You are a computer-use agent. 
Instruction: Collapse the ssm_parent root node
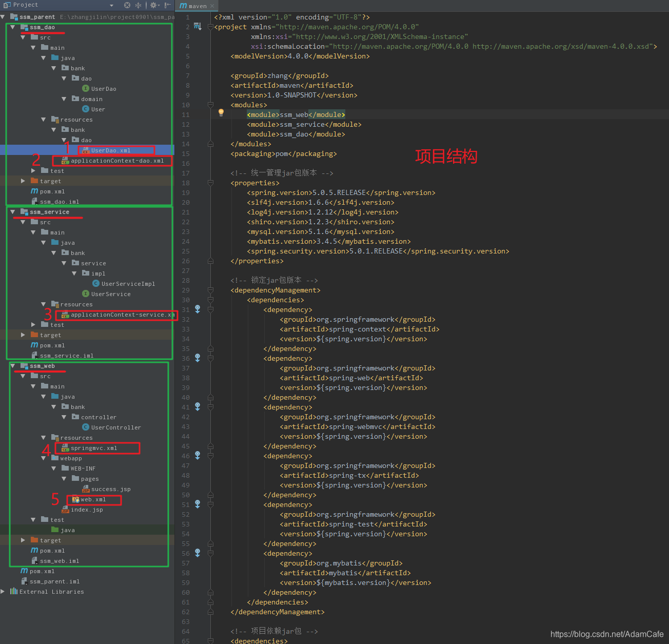[3, 17]
